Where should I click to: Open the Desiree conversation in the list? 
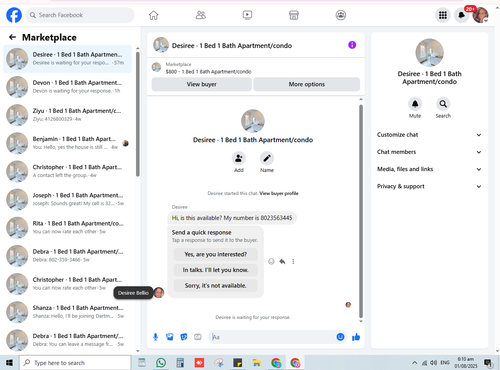point(68,59)
